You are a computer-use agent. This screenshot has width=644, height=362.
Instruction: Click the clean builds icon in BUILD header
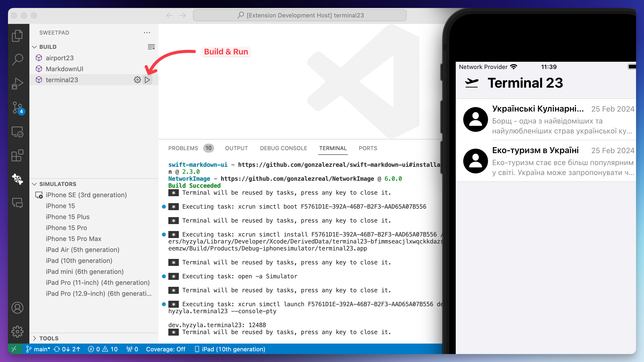point(151,47)
